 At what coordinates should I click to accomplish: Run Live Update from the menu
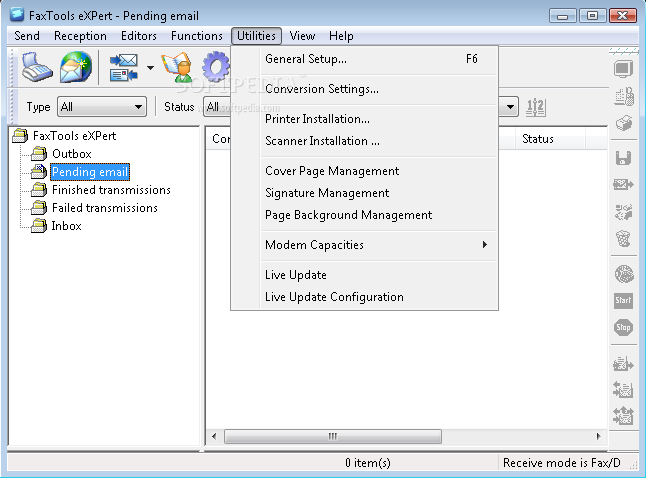[x=379, y=275]
